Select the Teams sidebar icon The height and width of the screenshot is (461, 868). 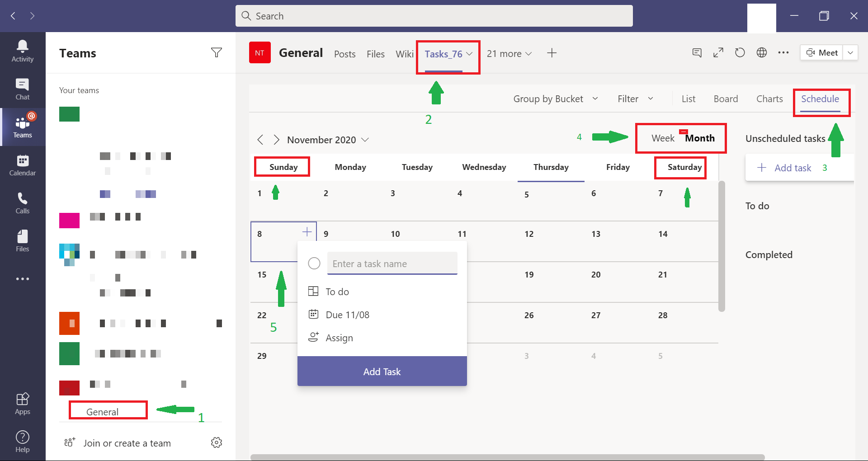[23, 127]
